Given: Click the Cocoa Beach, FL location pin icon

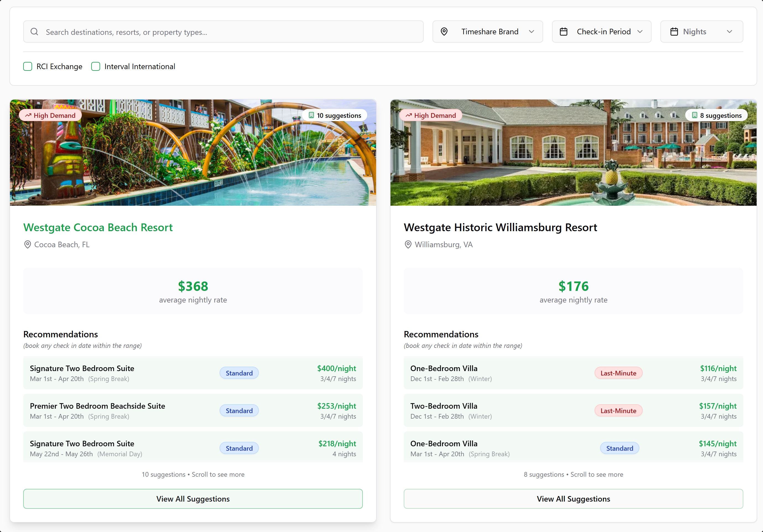Looking at the screenshot, I should pyautogui.click(x=28, y=244).
